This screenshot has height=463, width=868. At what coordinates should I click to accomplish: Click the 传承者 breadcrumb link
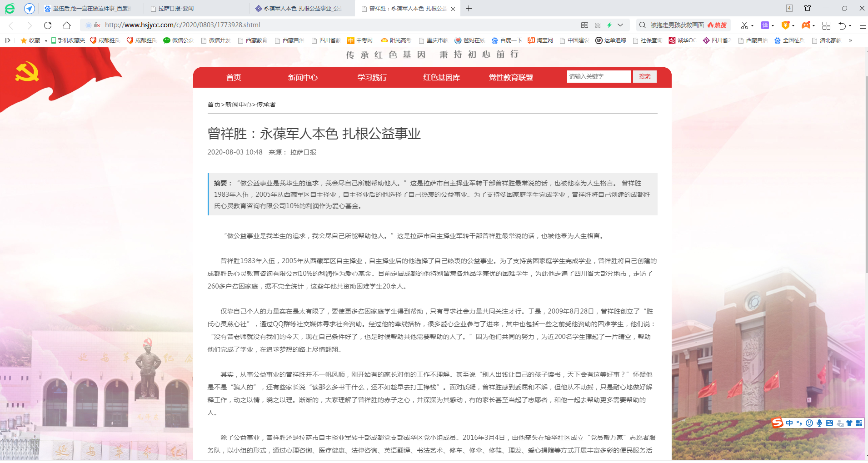(266, 105)
